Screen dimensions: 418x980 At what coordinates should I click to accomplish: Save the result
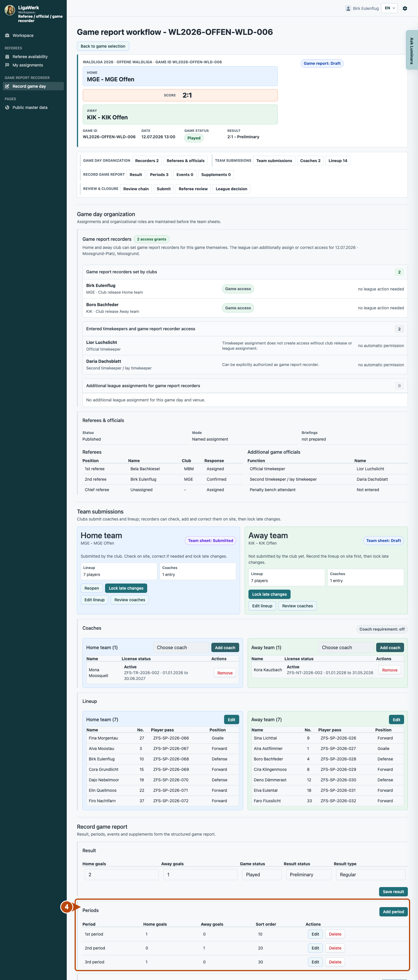pyautogui.click(x=393, y=892)
